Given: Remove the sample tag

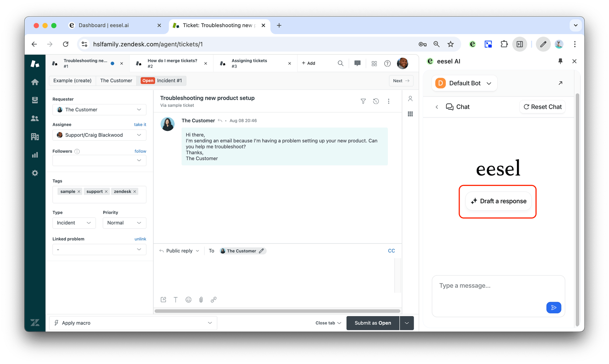Looking at the screenshot, I should tap(79, 191).
